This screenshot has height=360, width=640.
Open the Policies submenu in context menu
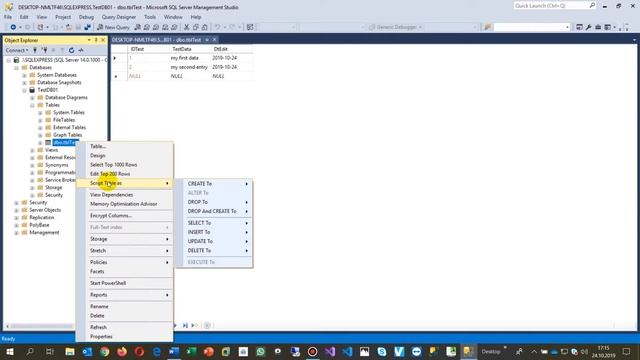124,262
